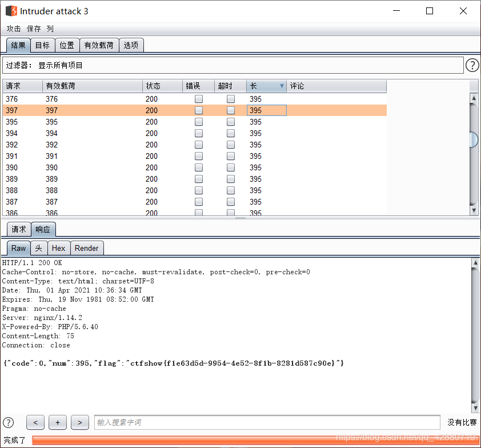
Task: Click the 请求 column header
Action: [22, 86]
